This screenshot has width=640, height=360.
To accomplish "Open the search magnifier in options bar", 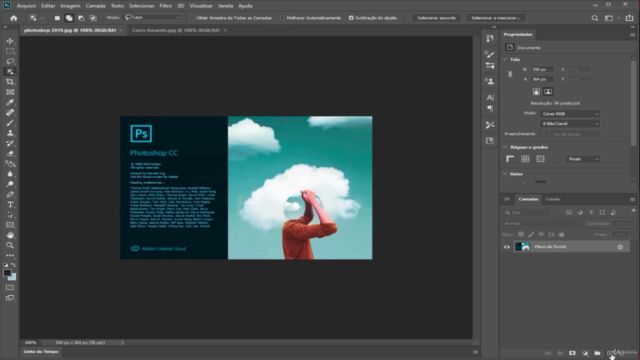I will pos(595,18).
